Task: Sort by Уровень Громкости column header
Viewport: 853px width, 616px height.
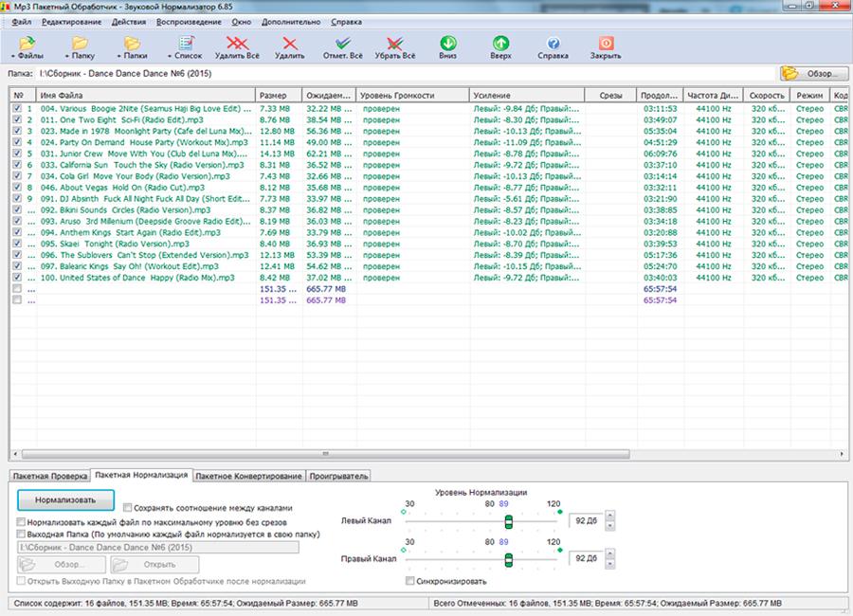Action: [x=412, y=95]
